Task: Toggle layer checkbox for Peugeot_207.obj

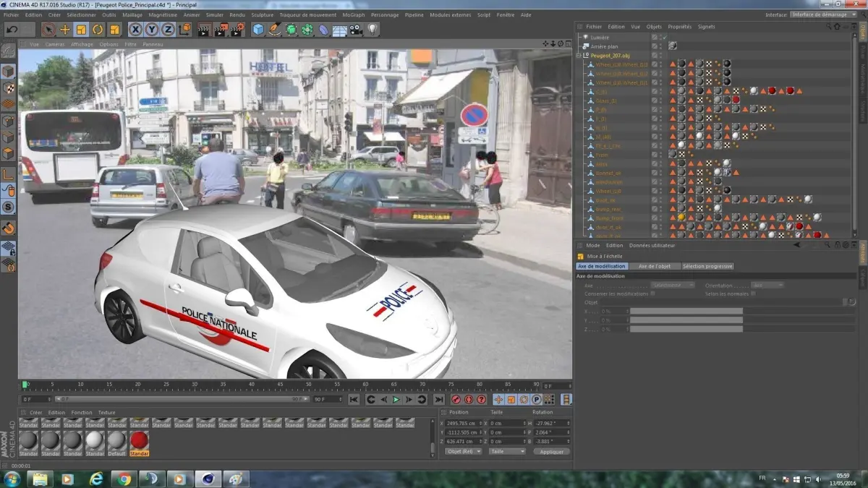Action: [654, 55]
